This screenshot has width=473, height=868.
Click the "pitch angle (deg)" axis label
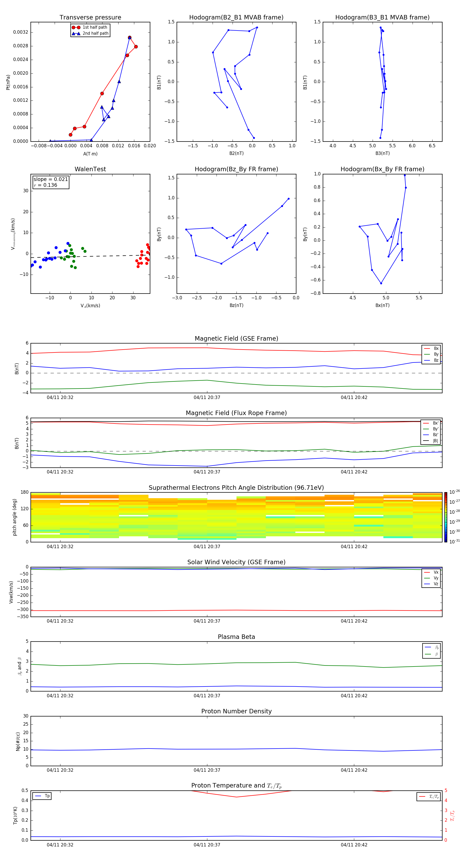[x=14, y=517]
